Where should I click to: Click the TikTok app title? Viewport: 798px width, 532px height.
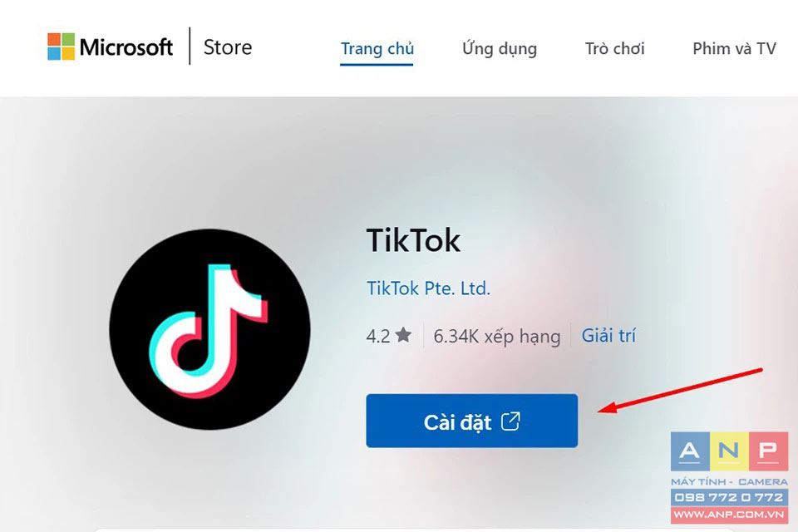413,240
